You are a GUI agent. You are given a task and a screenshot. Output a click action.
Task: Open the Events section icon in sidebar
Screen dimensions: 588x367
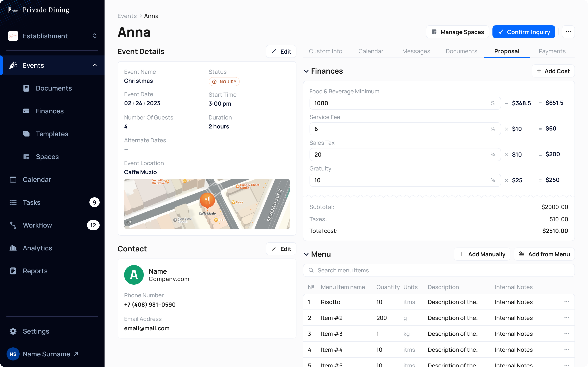pyautogui.click(x=13, y=65)
